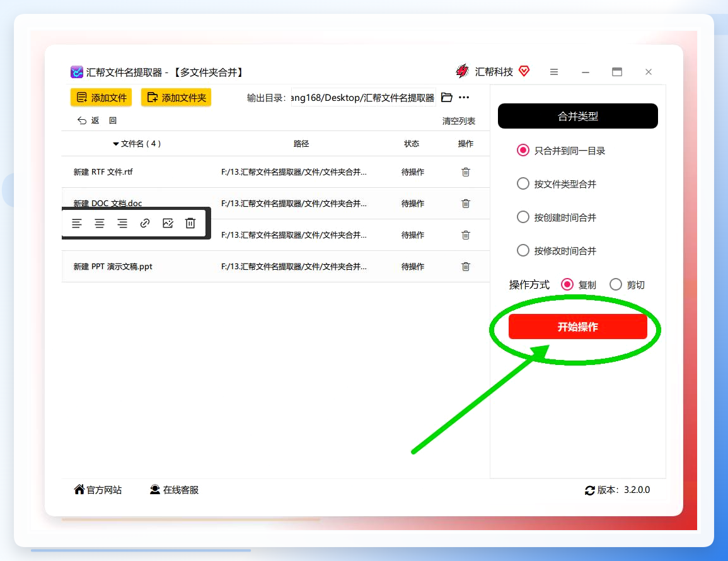Image resolution: width=728 pixels, height=561 pixels.
Task: Maximize the application window
Action: tap(617, 72)
